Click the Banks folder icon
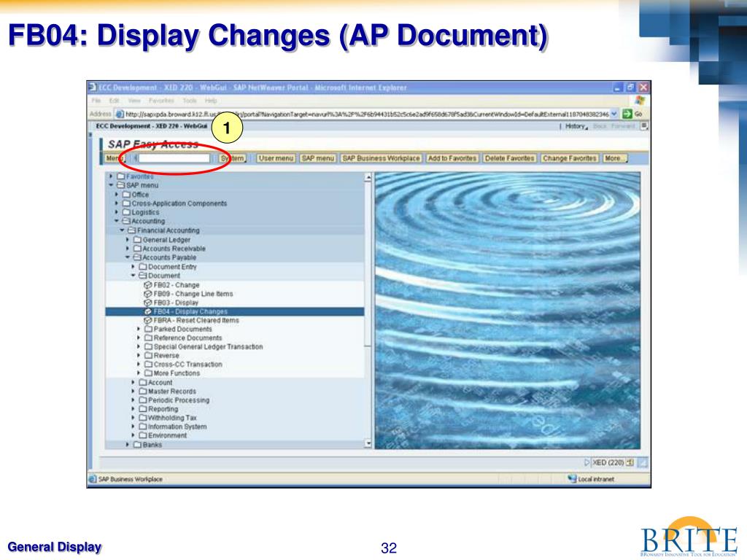 point(137,444)
